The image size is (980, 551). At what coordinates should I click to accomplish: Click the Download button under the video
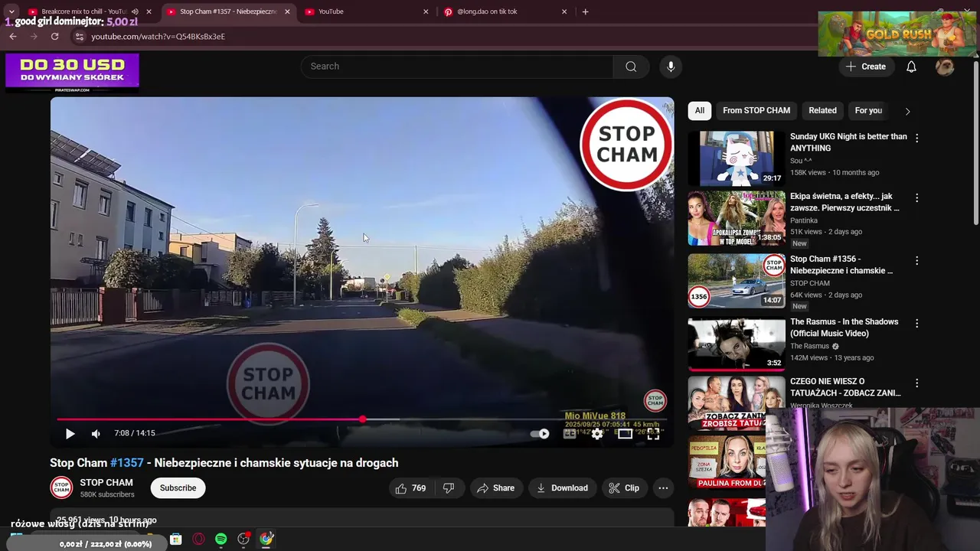[563, 488]
